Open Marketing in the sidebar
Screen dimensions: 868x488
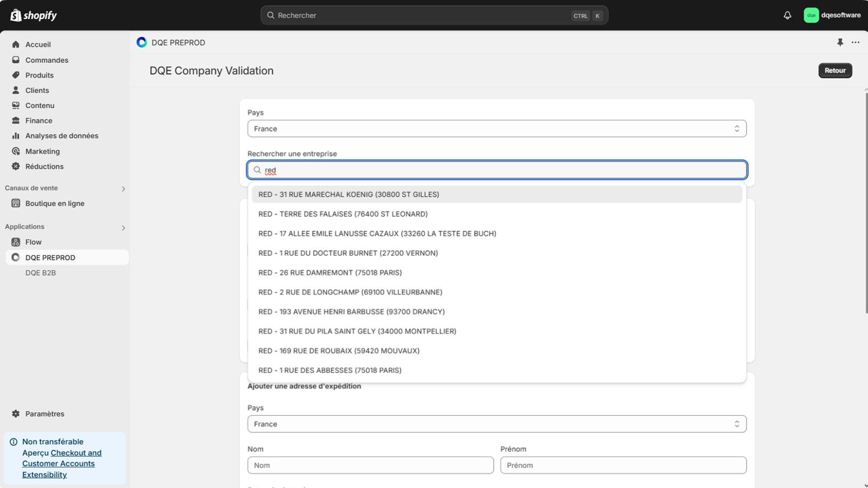point(42,151)
